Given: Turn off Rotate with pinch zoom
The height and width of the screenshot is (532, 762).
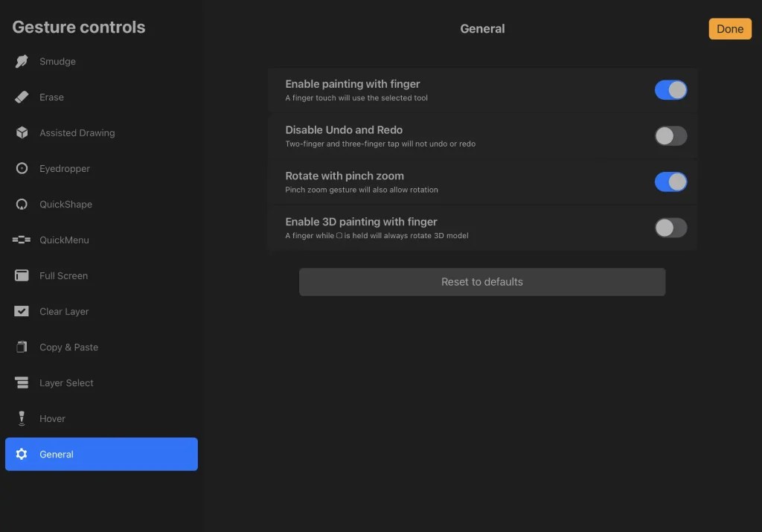Looking at the screenshot, I should point(670,182).
